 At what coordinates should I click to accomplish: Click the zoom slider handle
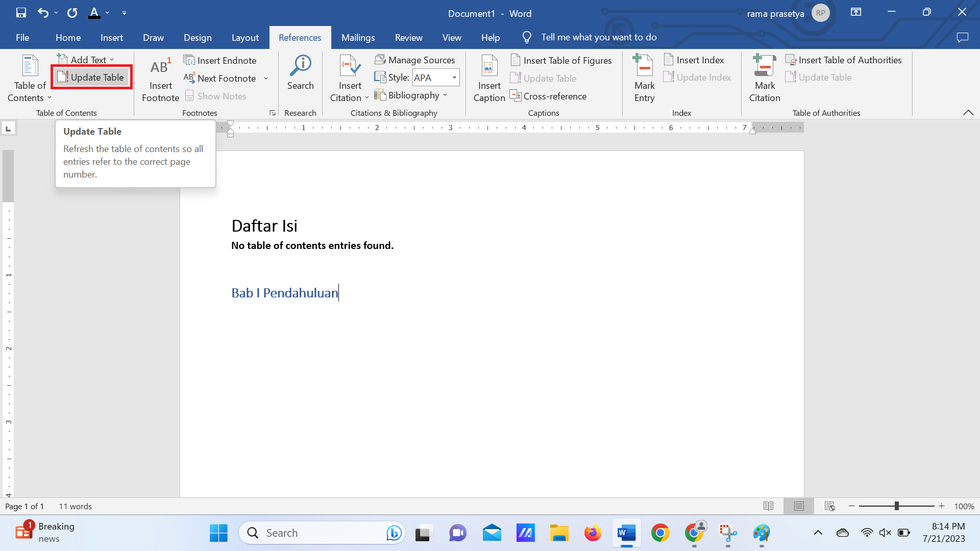click(x=896, y=506)
